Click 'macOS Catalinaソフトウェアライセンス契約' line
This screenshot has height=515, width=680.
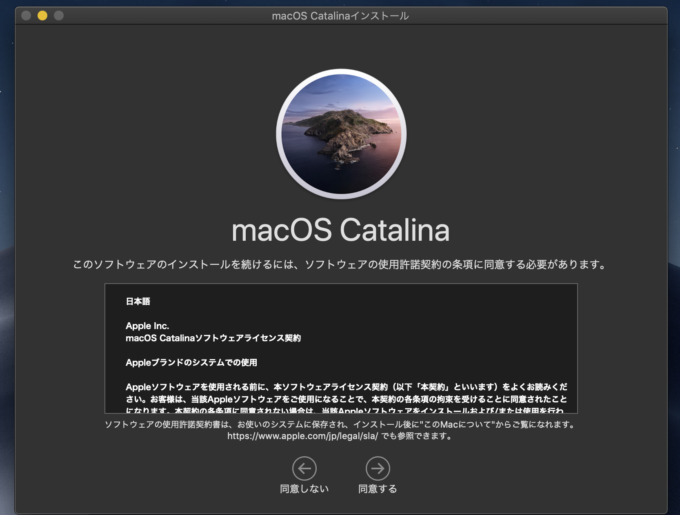(x=213, y=338)
